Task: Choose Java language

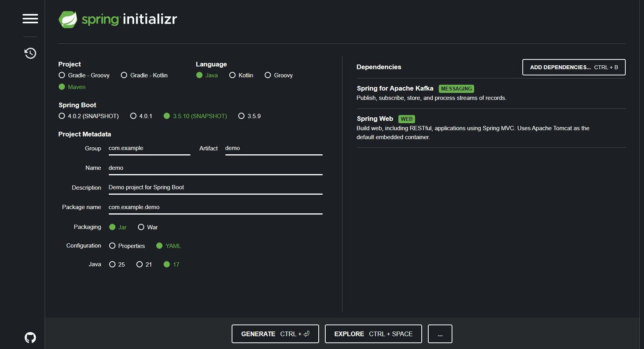Action: coord(207,75)
